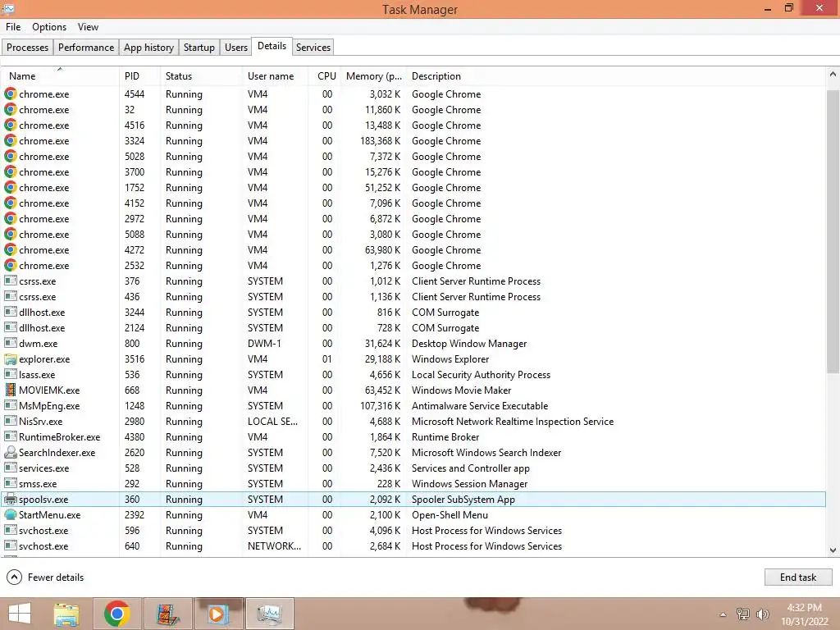Click the vertical scrollbar thumb

[x=833, y=231]
